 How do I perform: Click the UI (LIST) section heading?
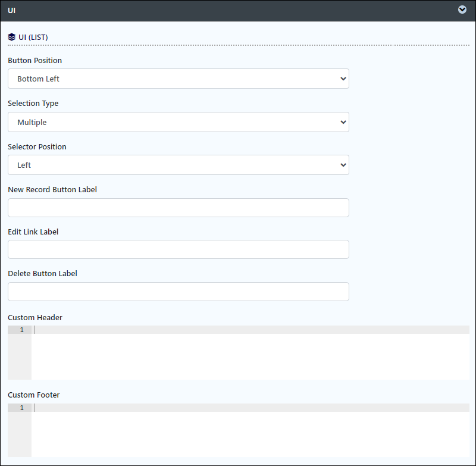[x=33, y=37]
